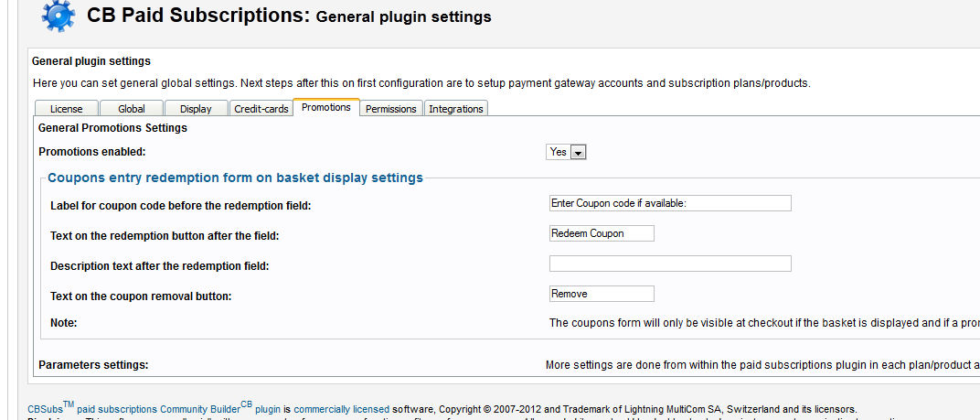This screenshot has height=420, width=980.
Task: Switch to the Global tab
Action: click(x=132, y=108)
